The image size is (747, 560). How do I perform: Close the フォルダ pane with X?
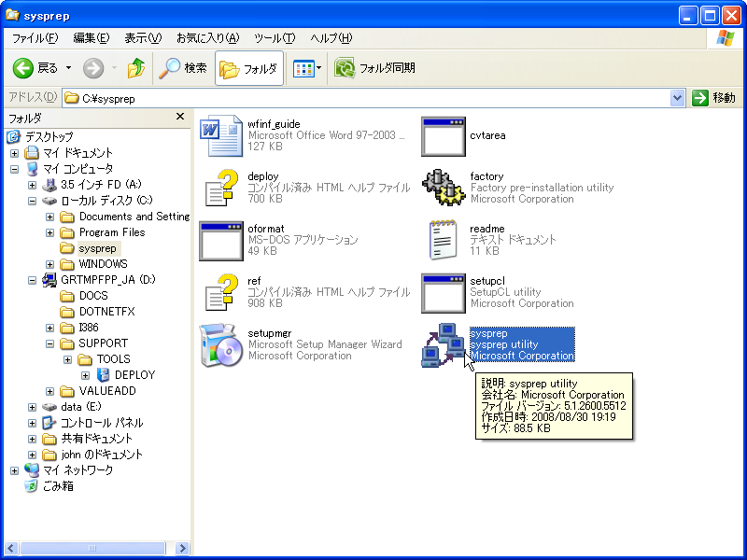point(180,117)
